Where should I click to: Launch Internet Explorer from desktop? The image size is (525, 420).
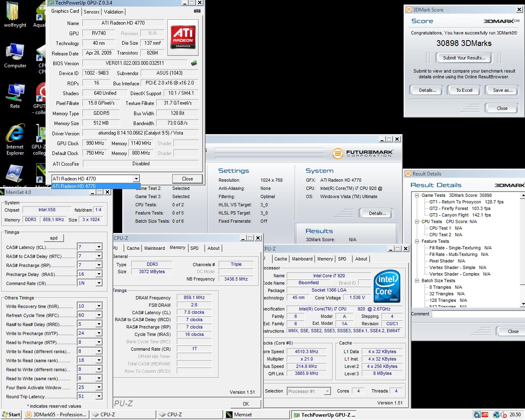[x=15, y=139]
